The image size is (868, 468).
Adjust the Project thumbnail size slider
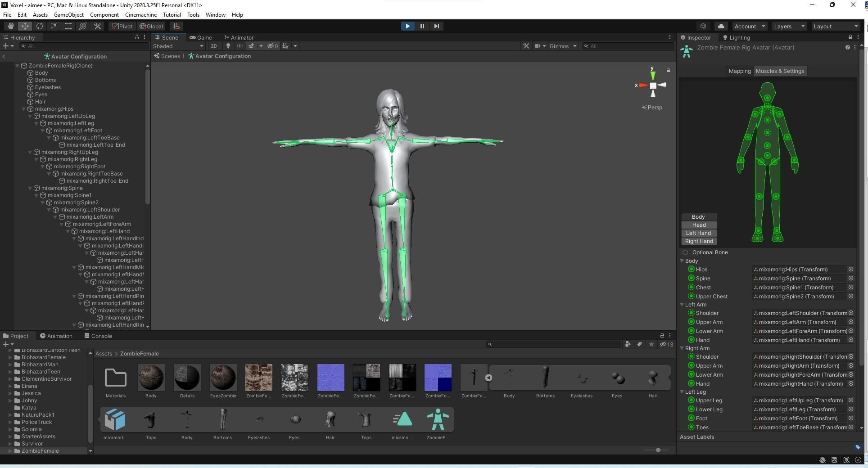(658, 450)
